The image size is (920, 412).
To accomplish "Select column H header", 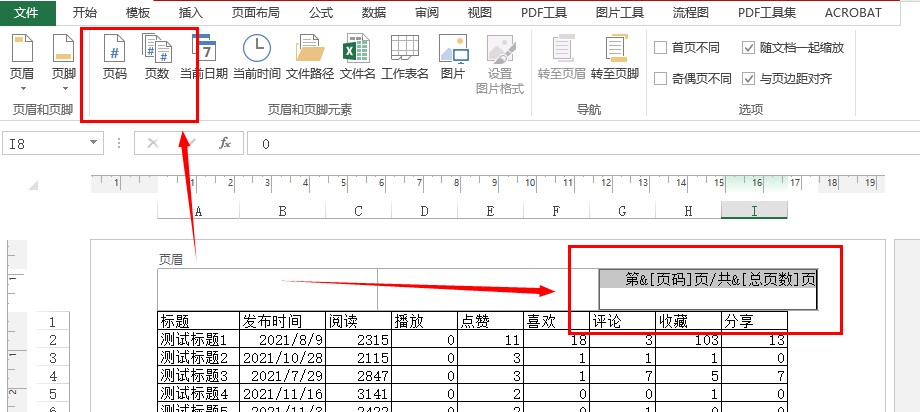I will point(688,211).
